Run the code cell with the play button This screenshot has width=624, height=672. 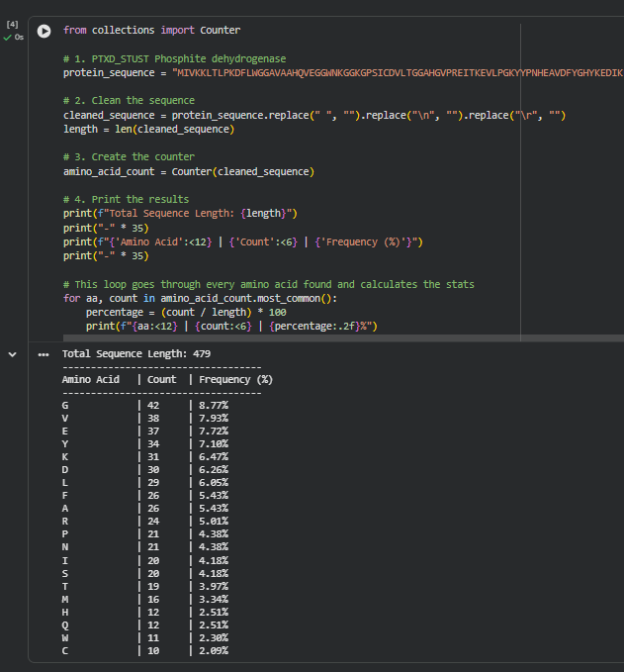[44, 31]
